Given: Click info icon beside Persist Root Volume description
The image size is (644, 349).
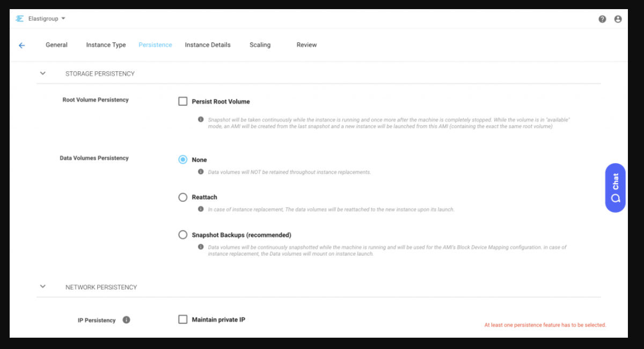Looking at the screenshot, I should [201, 119].
